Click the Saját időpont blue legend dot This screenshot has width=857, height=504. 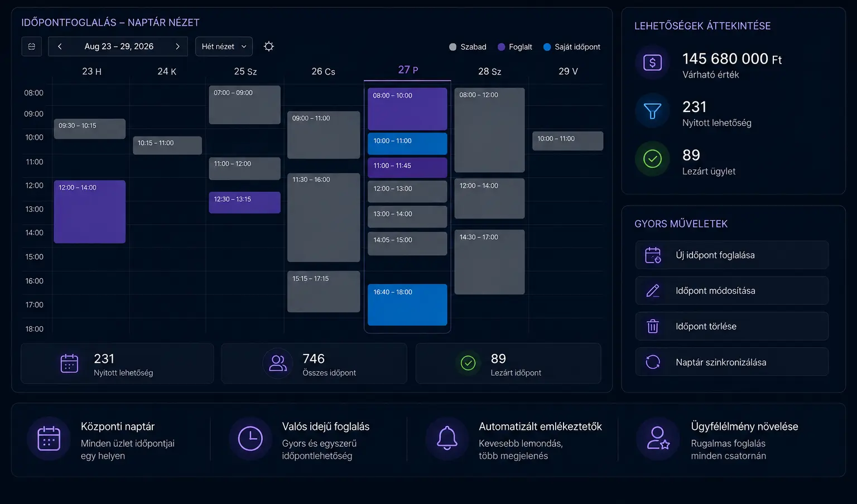(547, 47)
